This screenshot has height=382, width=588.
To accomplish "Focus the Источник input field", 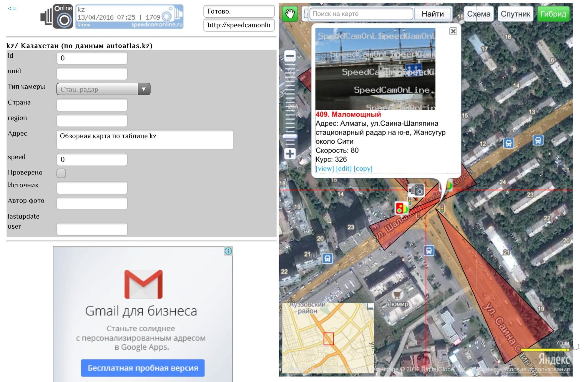I will 92,187.
